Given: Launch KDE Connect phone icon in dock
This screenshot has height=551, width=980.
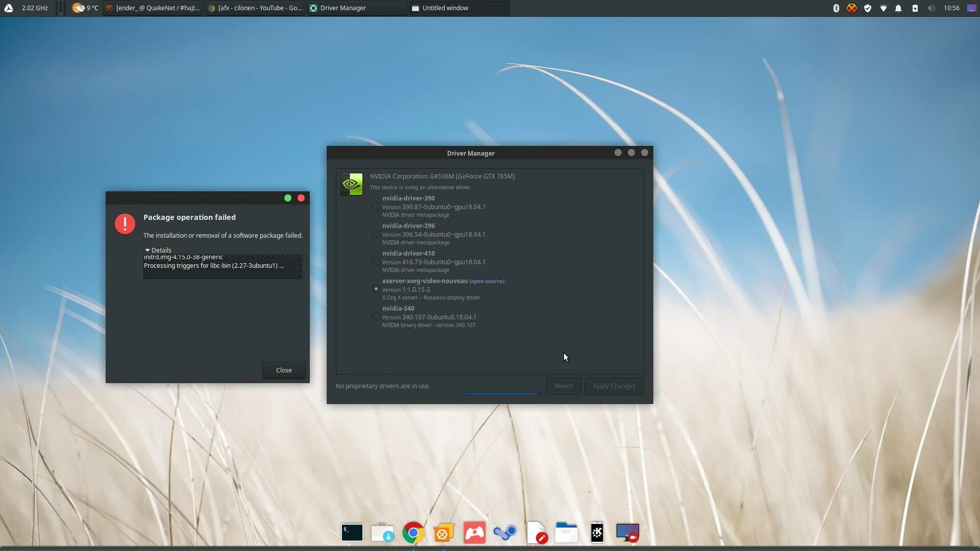Looking at the screenshot, I should pos(597,533).
